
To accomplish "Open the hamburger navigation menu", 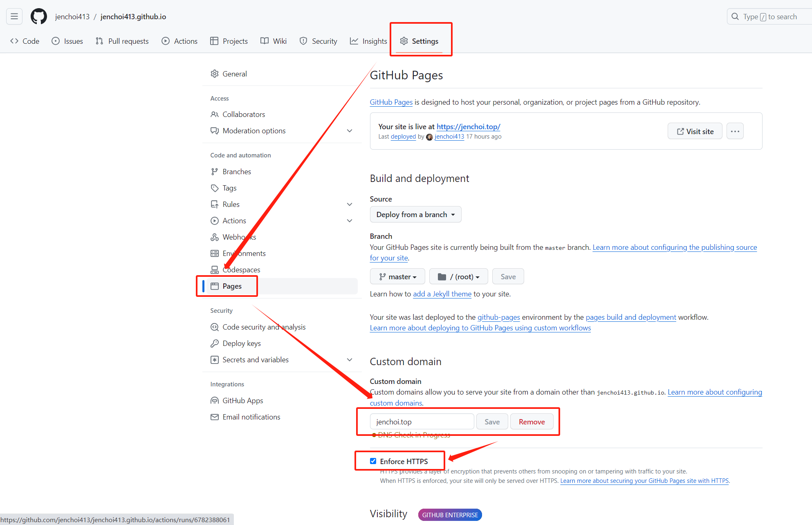I will 14,16.
